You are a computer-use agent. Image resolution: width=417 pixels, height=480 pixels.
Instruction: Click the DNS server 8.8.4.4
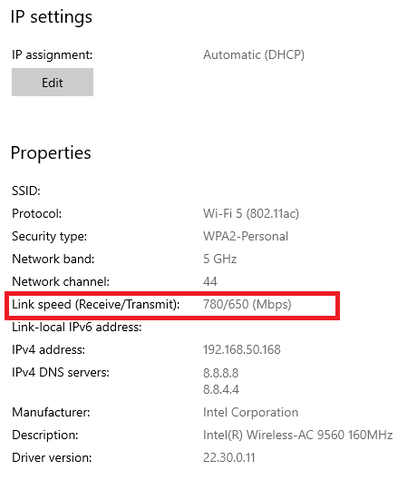click(x=221, y=389)
